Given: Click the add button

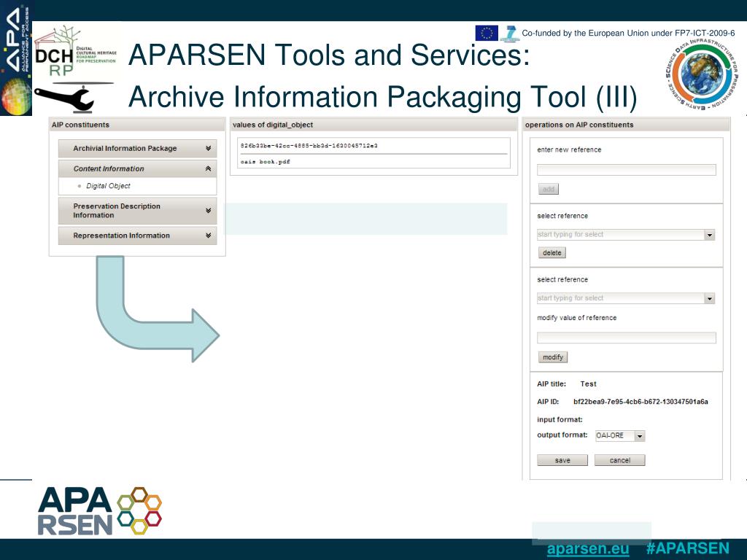Looking at the screenshot, I should 549,189.
